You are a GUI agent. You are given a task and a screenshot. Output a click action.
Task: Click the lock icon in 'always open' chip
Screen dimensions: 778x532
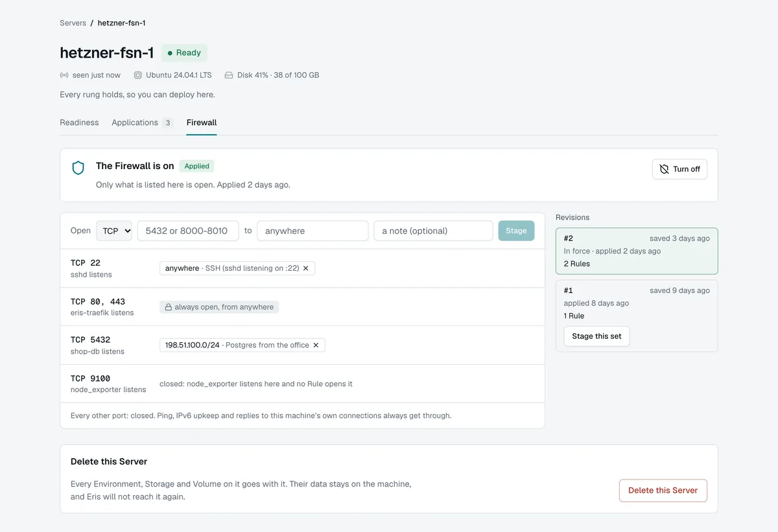[168, 307]
